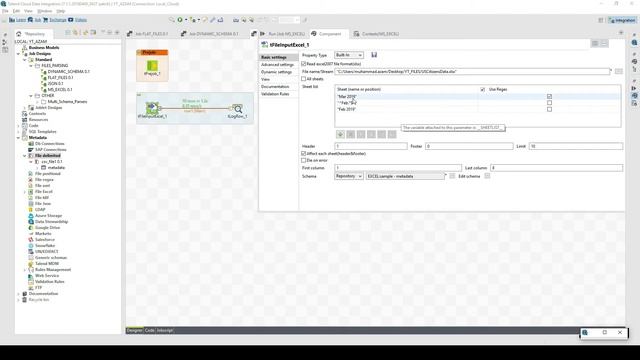Click the Google Drive metadata icon
This screenshot has height=360, width=640.
(x=31, y=228)
